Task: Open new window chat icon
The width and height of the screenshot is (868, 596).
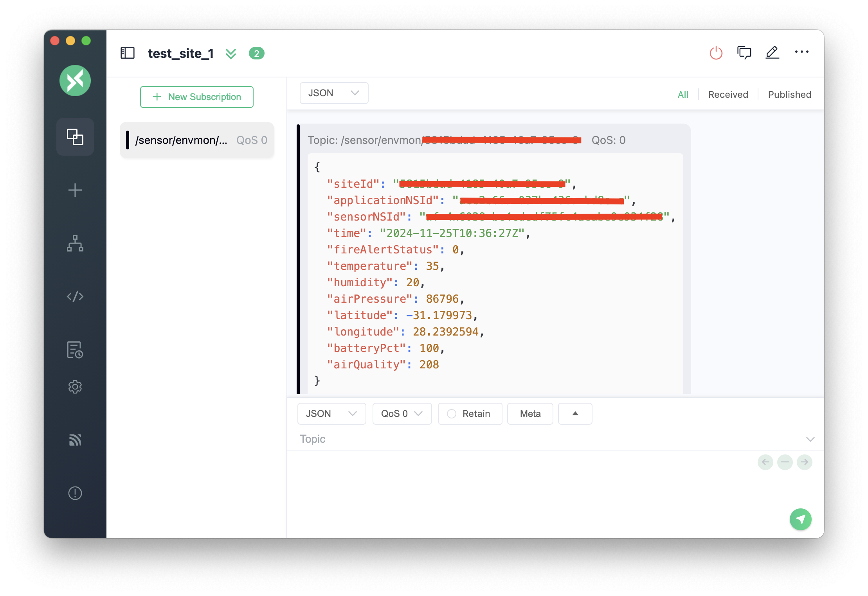Action: pyautogui.click(x=744, y=52)
